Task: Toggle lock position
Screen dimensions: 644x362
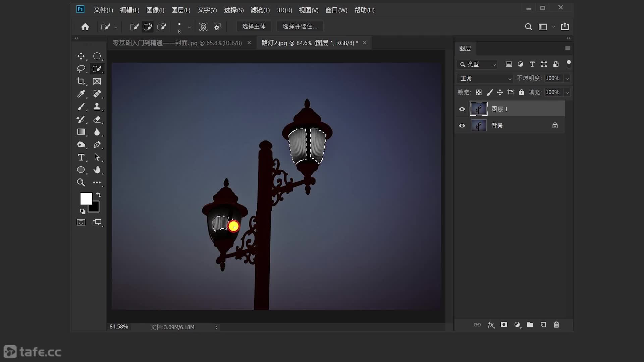Action: tap(500, 92)
